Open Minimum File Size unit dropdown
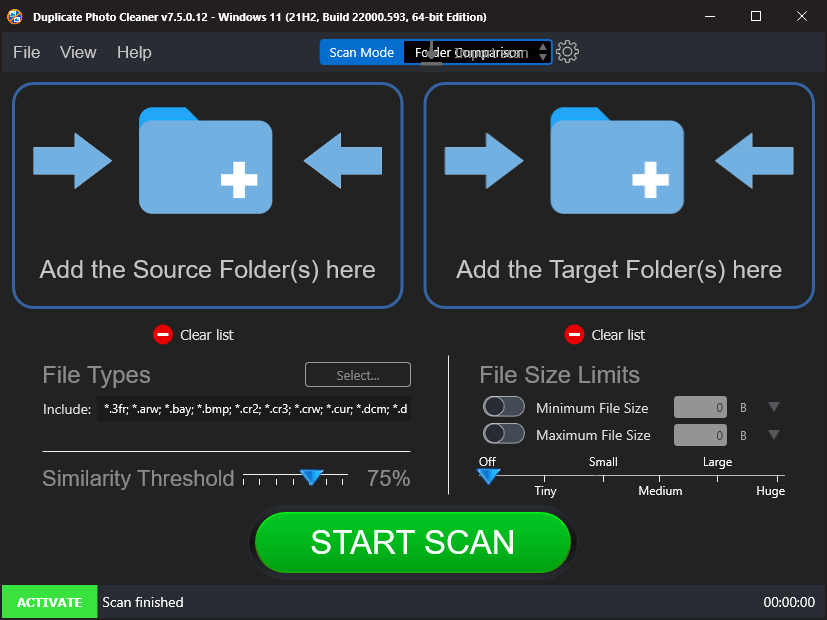827x620 pixels. 774,407
